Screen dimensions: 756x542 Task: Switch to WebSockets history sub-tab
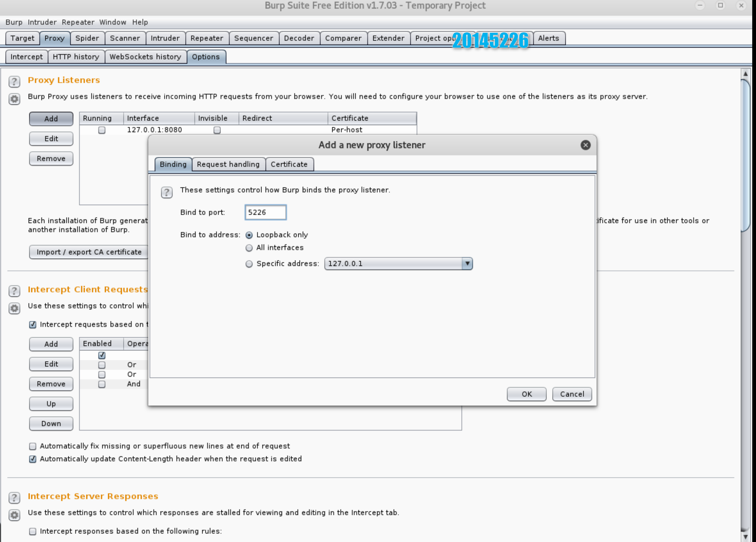(x=145, y=57)
